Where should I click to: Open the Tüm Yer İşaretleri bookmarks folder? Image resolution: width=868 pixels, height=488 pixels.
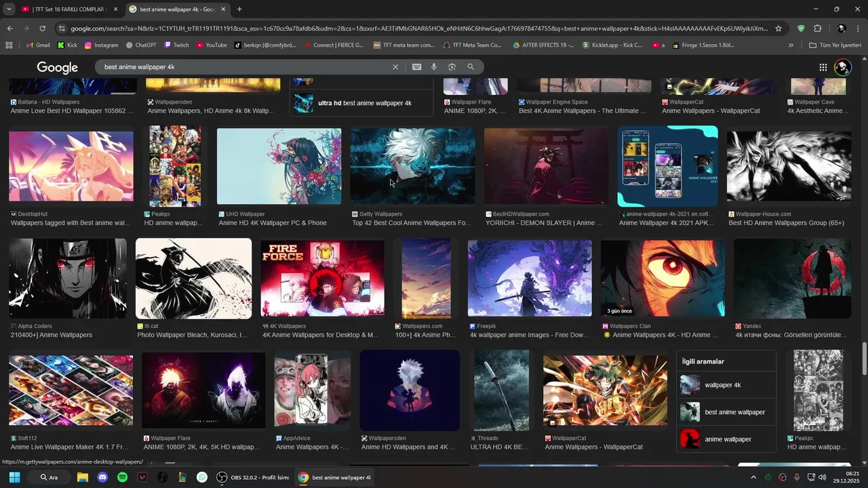(x=835, y=45)
